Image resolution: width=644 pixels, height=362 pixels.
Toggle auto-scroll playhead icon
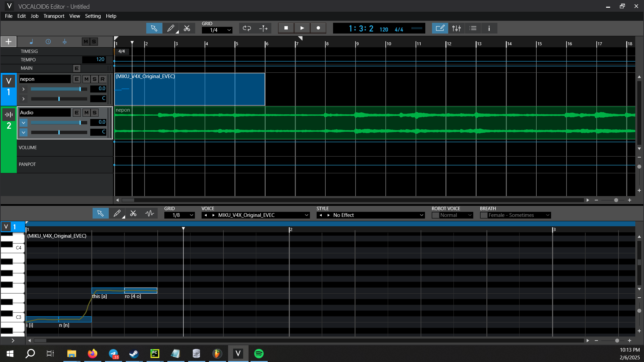tap(263, 28)
